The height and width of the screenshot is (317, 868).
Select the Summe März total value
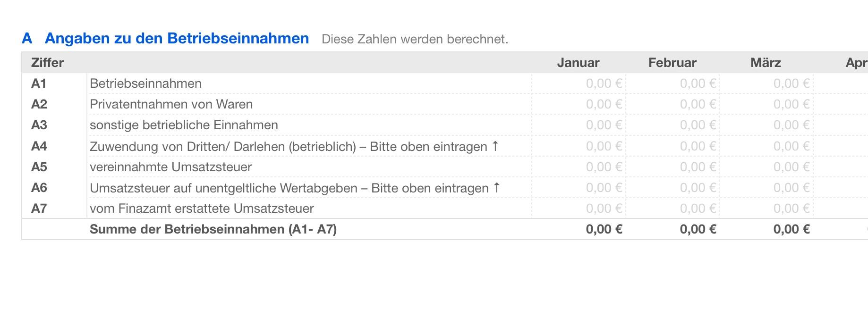point(791,229)
